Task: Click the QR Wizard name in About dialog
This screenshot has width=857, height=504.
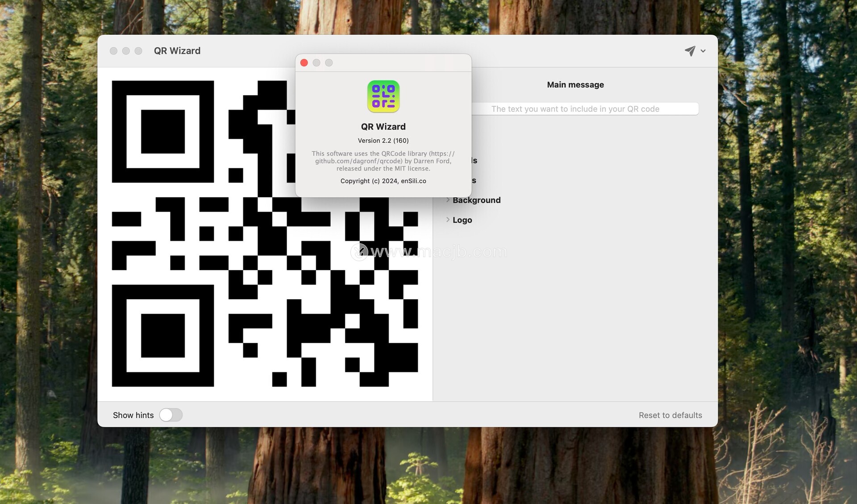Action: point(383,127)
